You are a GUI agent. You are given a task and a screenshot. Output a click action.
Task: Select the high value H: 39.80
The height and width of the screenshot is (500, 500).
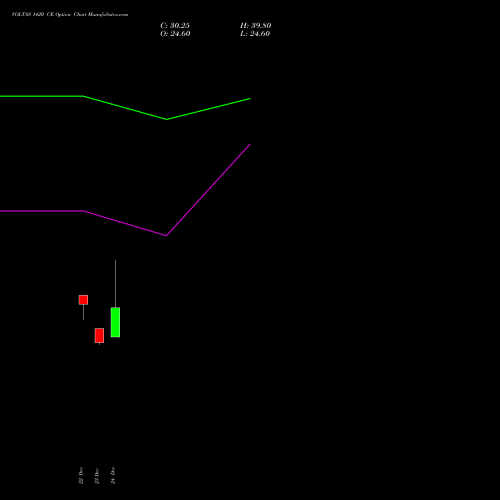coord(256,26)
